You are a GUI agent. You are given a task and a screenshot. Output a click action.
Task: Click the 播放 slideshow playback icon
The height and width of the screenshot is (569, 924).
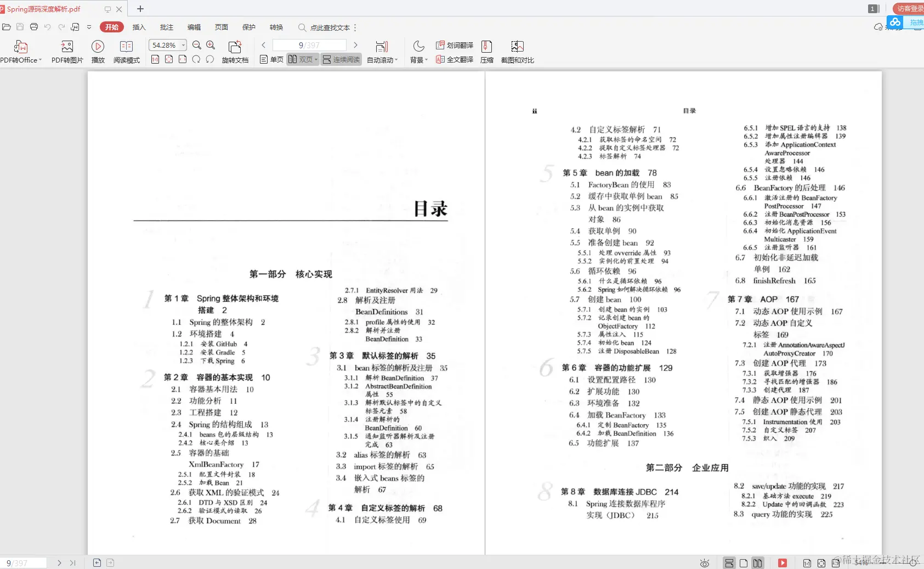pyautogui.click(x=98, y=52)
